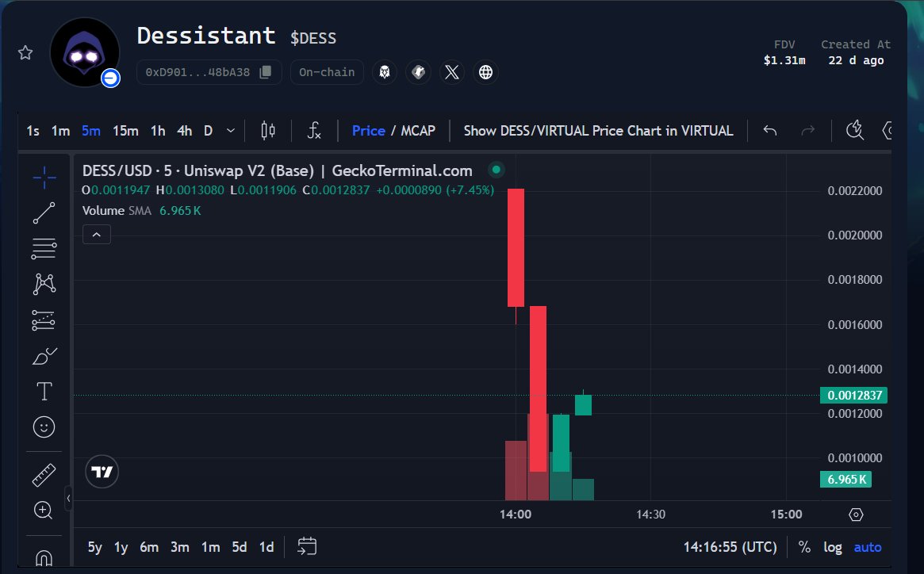Set date range to 1y
Image resolution: width=924 pixels, height=574 pixels.
coord(121,548)
